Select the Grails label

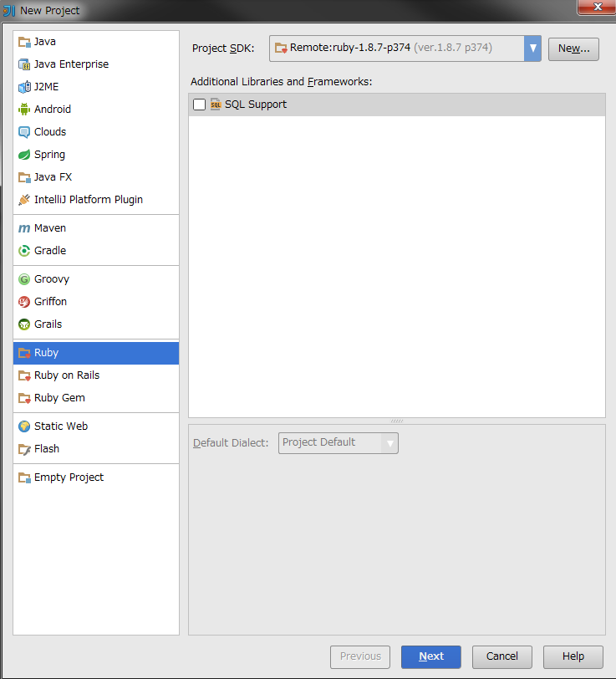click(x=48, y=324)
